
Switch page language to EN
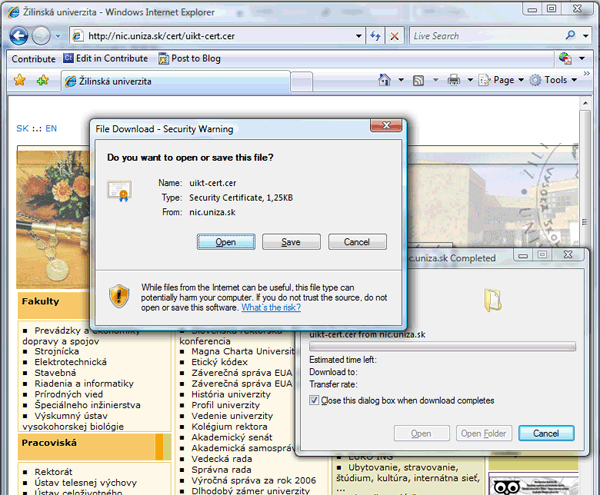51,129
